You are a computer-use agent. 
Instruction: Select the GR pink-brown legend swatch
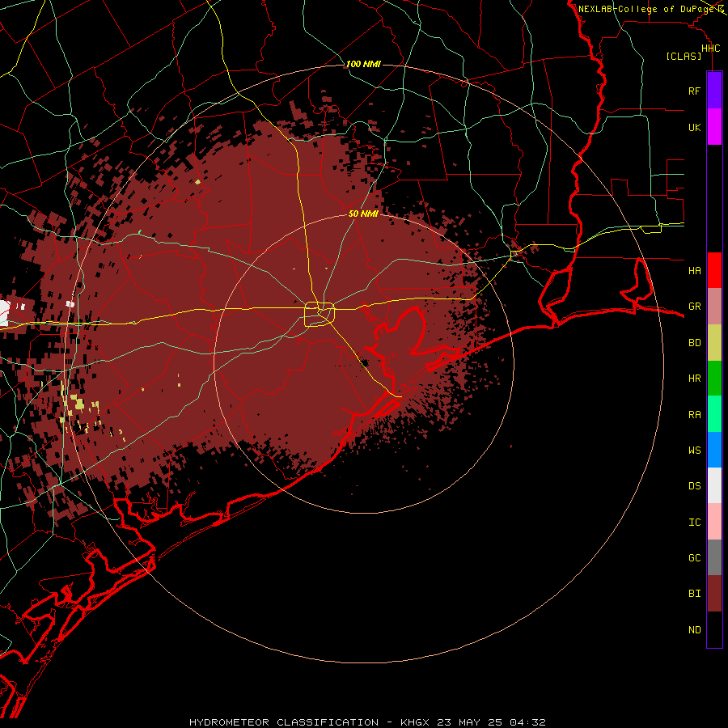(714, 307)
